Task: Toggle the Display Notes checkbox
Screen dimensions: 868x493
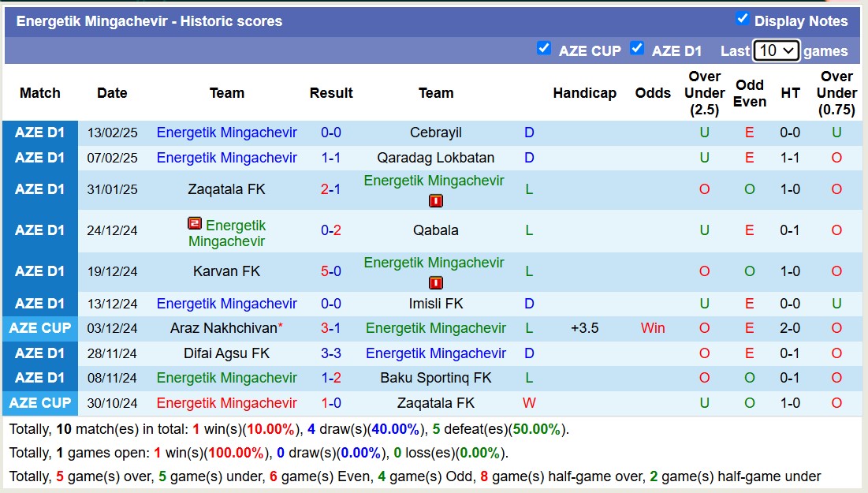Action: [x=742, y=19]
